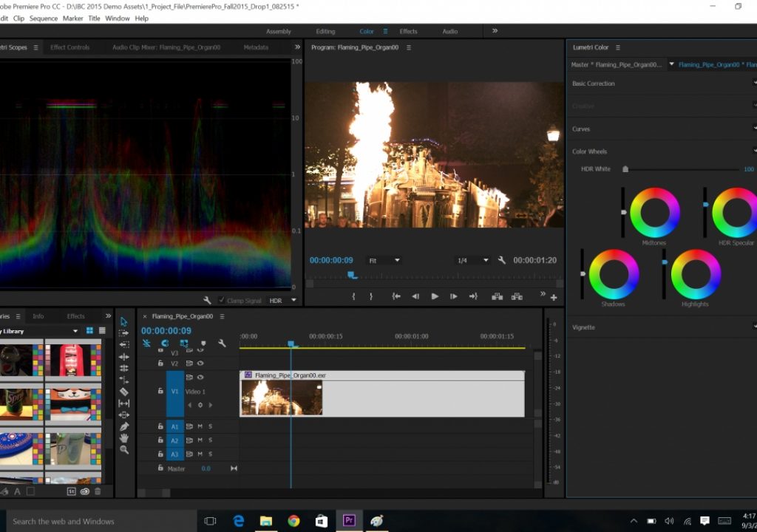Click Mark In in Program monitor

point(354,296)
